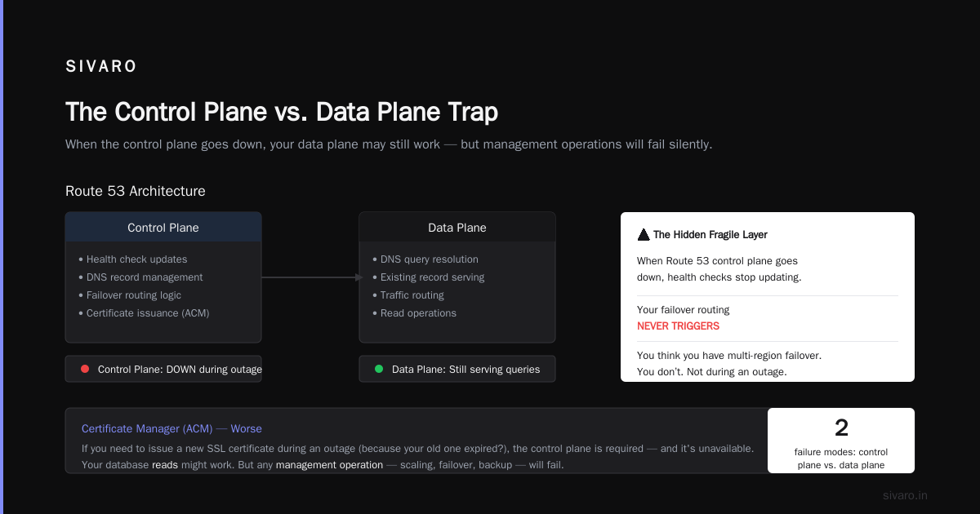980x514 pixels.
Task: Click the Certificate issuance (ACM) bullet
Action: (144, 313)
